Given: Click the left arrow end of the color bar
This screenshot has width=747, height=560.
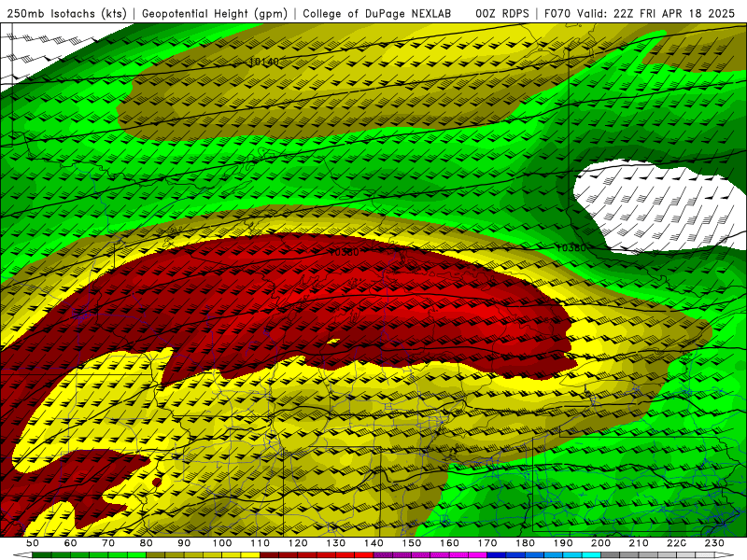Looking at the screenshot, I should tap(22, 555).
